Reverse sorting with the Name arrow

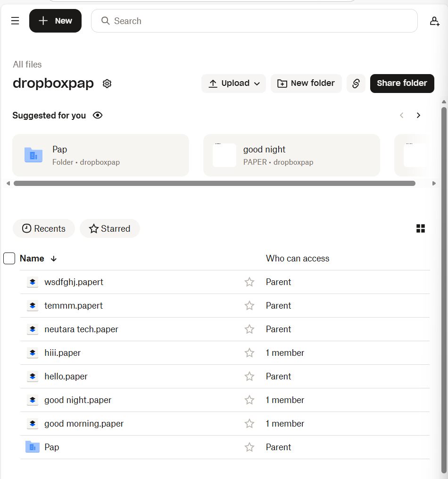(x=53, y=259)
